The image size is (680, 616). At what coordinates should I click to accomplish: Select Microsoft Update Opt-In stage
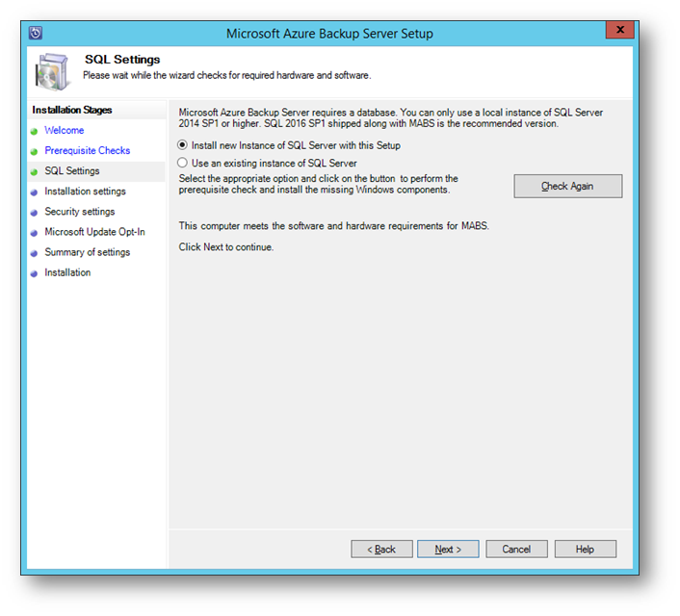coord(94,232)
